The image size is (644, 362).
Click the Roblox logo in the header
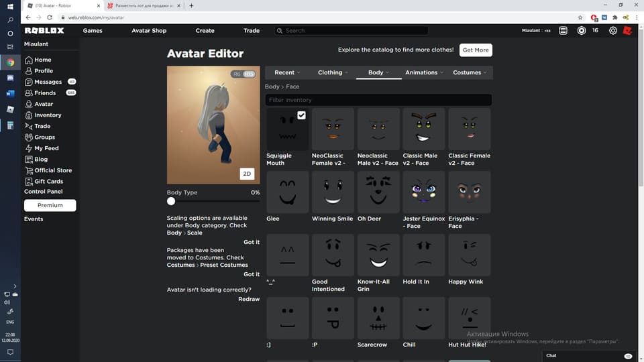click(44, 30)
